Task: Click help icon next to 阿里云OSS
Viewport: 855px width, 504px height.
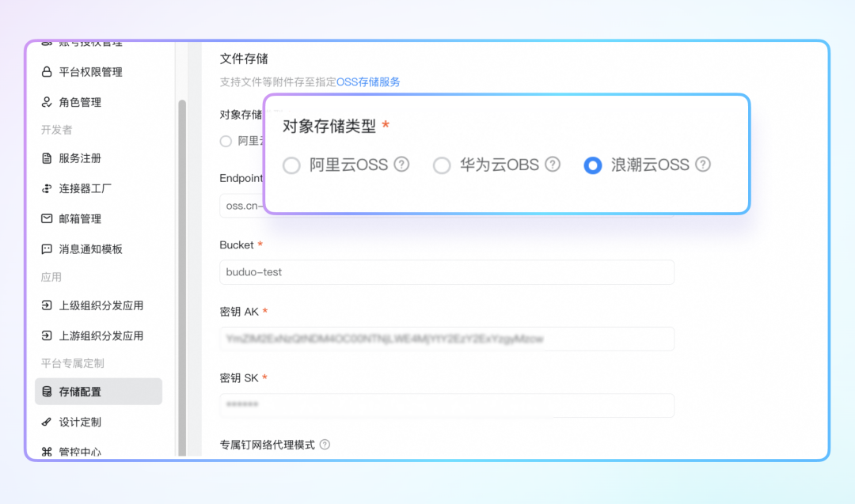Action: pyautogui.click(x=402, y=165)
